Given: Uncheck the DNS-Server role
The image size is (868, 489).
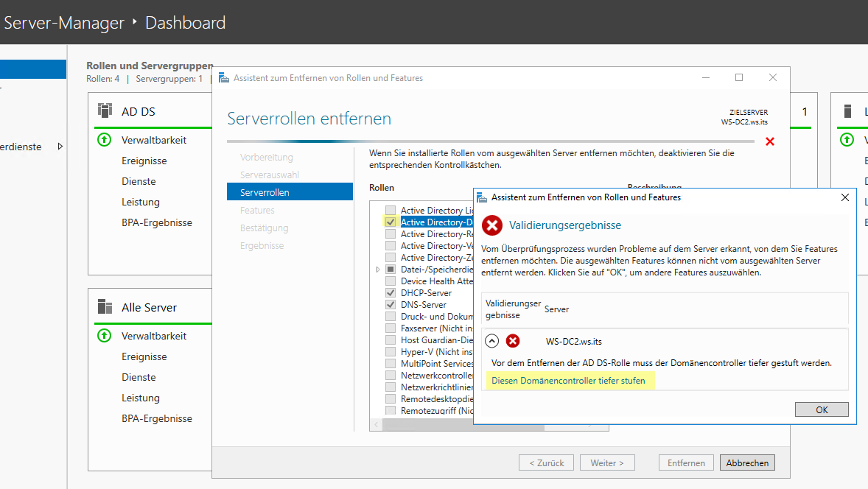Looking at the screenshot, I should [391, 304].
